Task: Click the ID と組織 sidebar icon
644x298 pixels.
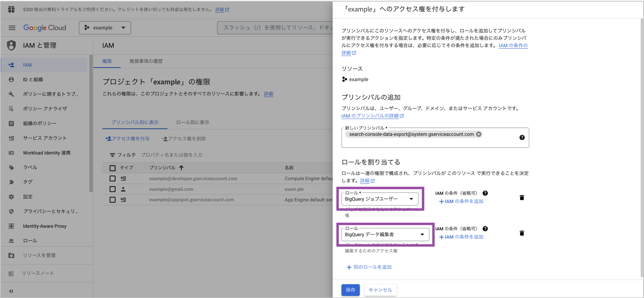Action: 11,79
